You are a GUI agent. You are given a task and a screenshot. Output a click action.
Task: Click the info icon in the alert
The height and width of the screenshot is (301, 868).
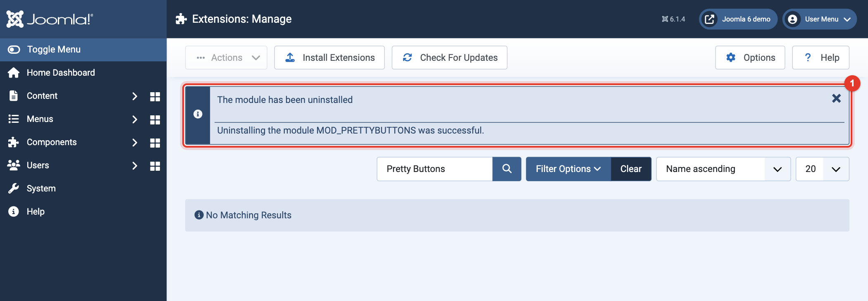[198, 114]
